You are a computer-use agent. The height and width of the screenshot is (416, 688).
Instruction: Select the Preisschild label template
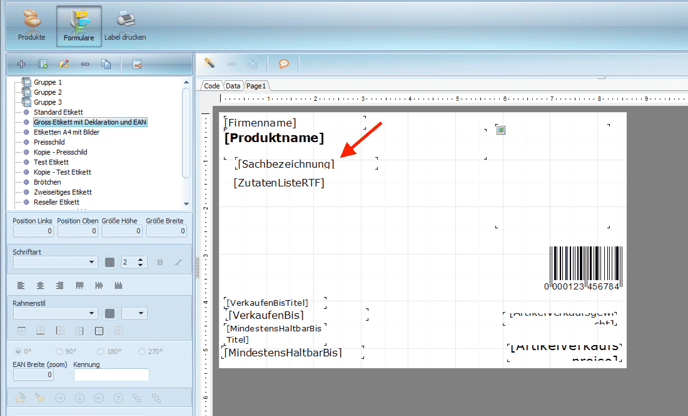[52, 142]
